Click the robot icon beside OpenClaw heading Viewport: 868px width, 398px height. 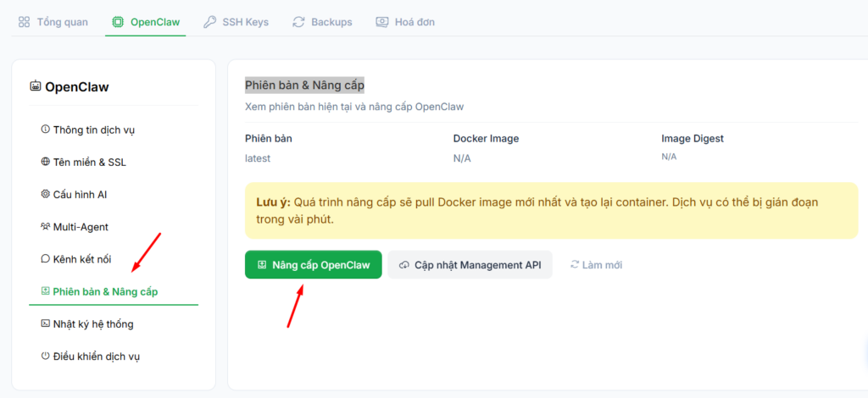tap(36, 86)
